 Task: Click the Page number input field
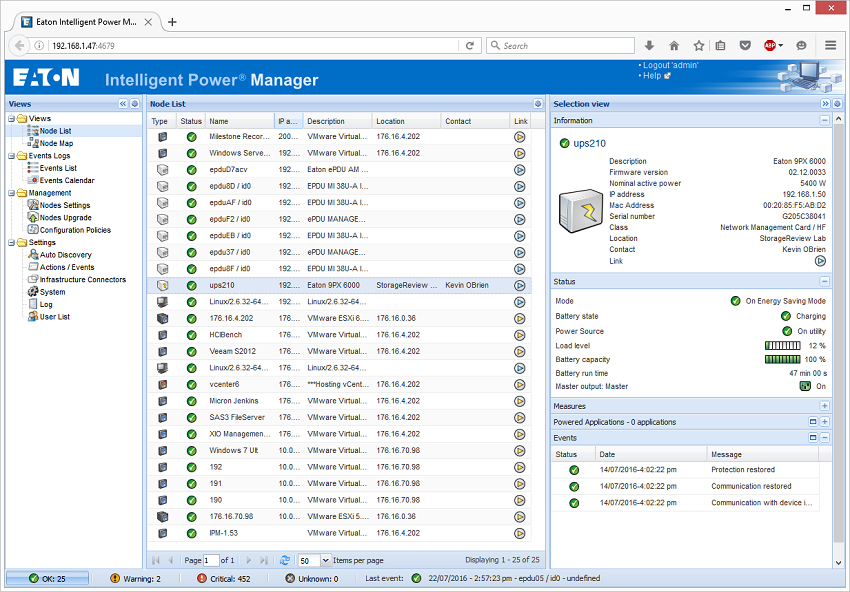[x=211, y=560]
